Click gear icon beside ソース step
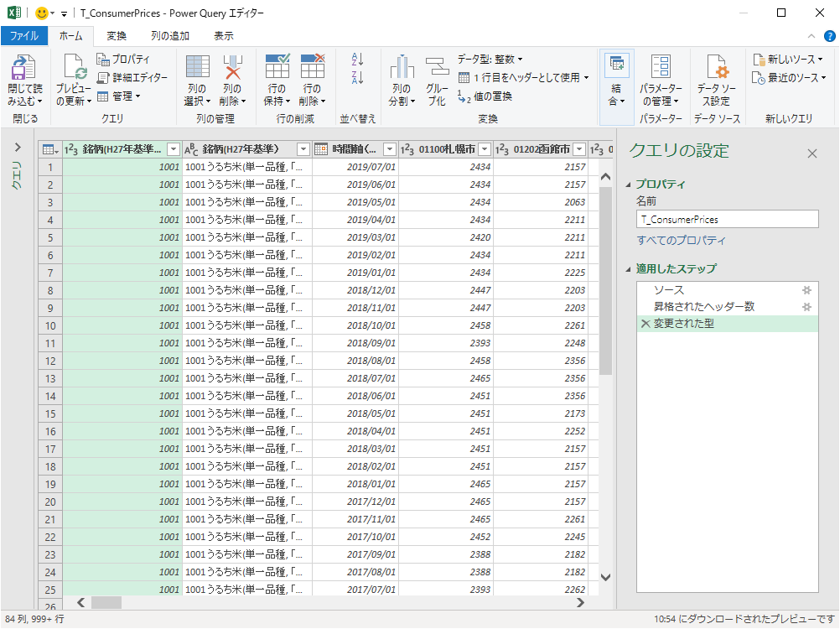Viewport: 840px width, 629px height. click(x=806, y=290)
